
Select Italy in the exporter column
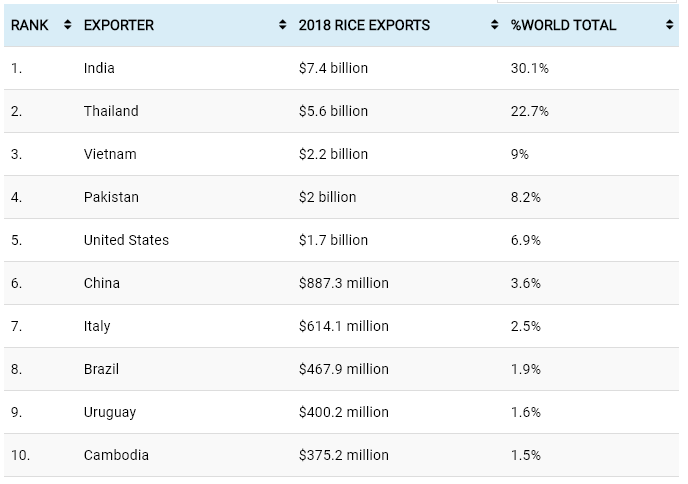97,326
